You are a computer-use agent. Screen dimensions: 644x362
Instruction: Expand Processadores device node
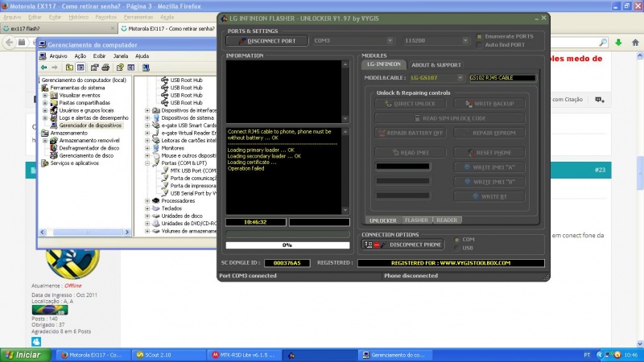coord(147,200)
